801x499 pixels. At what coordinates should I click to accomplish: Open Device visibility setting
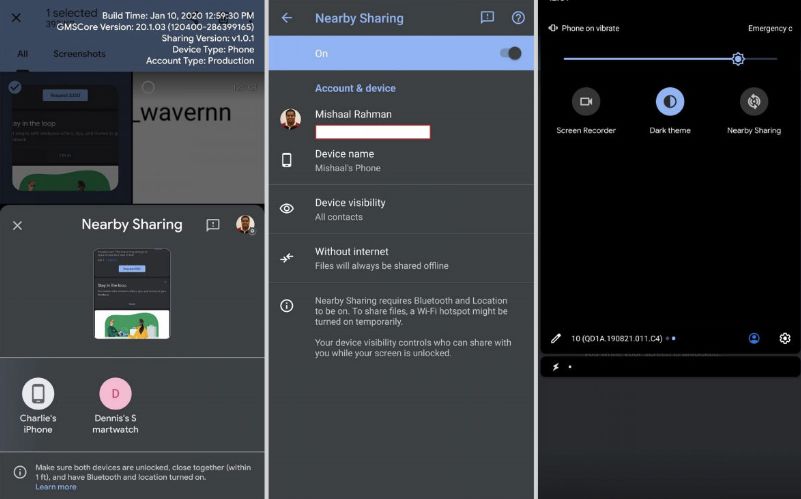(x=402, y=209)
